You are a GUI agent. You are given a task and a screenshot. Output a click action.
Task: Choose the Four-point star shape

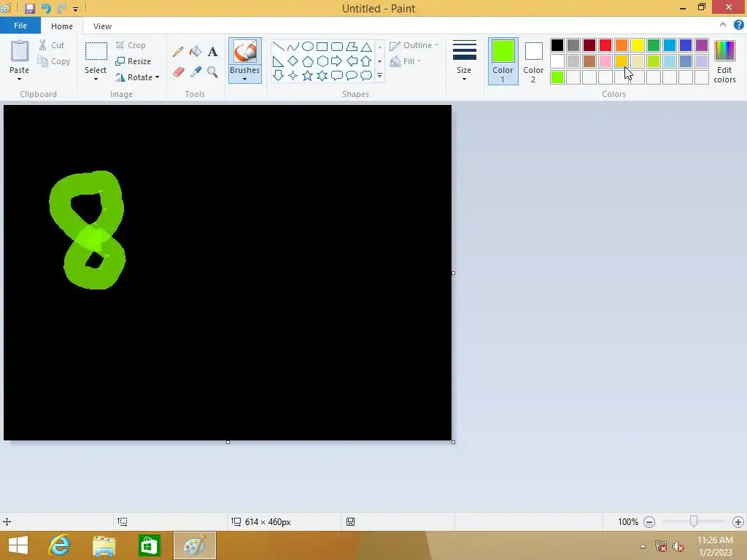293,75
